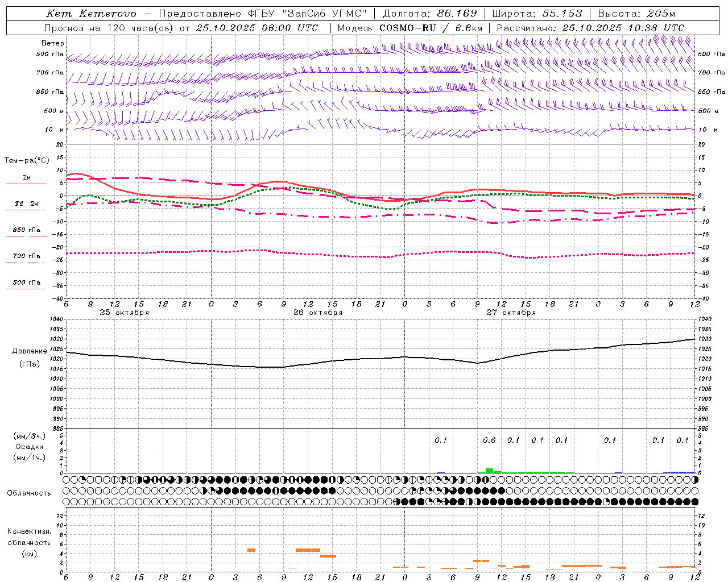This screenshot has width=728, height=582.
Task: Click the solid red line sample under "2м" legend
Action: pos(26,184)
